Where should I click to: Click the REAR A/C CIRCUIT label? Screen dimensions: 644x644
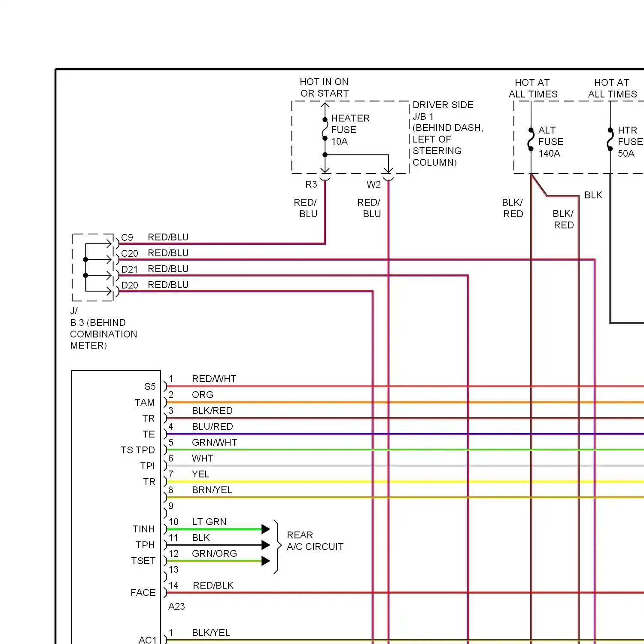[315, 541]
